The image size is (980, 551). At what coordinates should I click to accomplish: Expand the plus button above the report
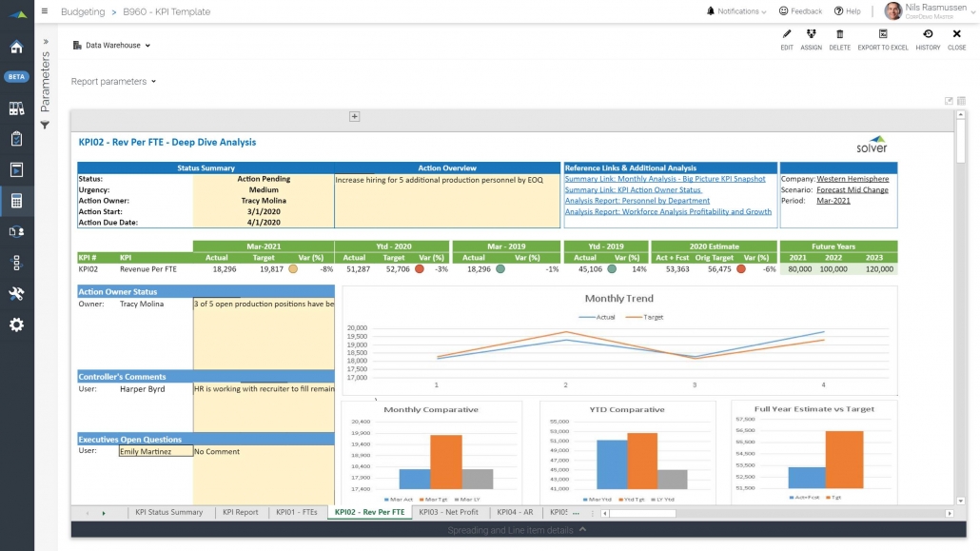click(354, 117)
